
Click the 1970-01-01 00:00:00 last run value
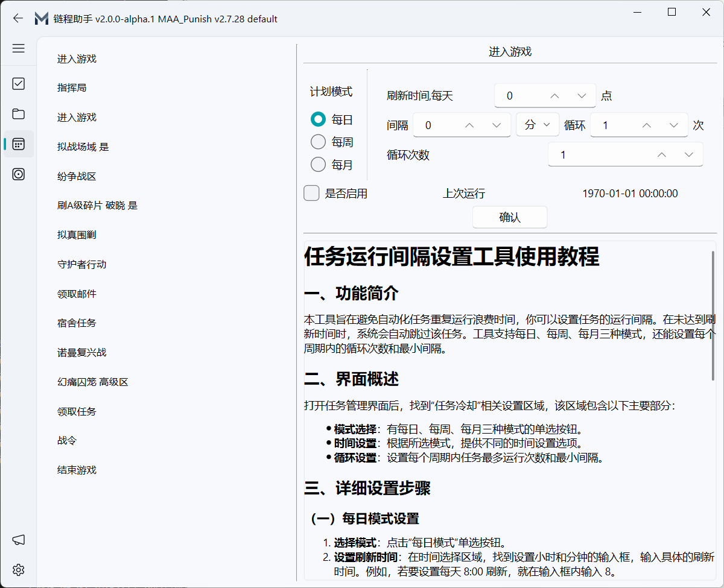pyautogui.click(x=630, y=194)
